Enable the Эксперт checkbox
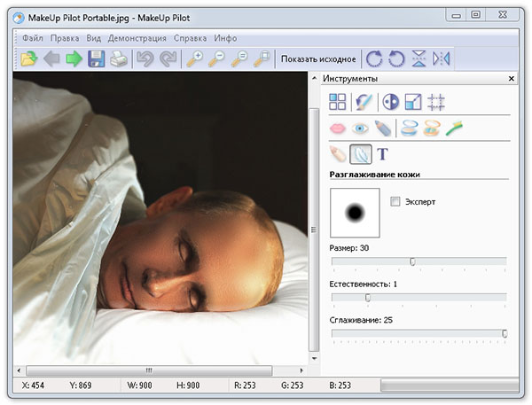Screen dimensions: 532x405 (395, 201)
